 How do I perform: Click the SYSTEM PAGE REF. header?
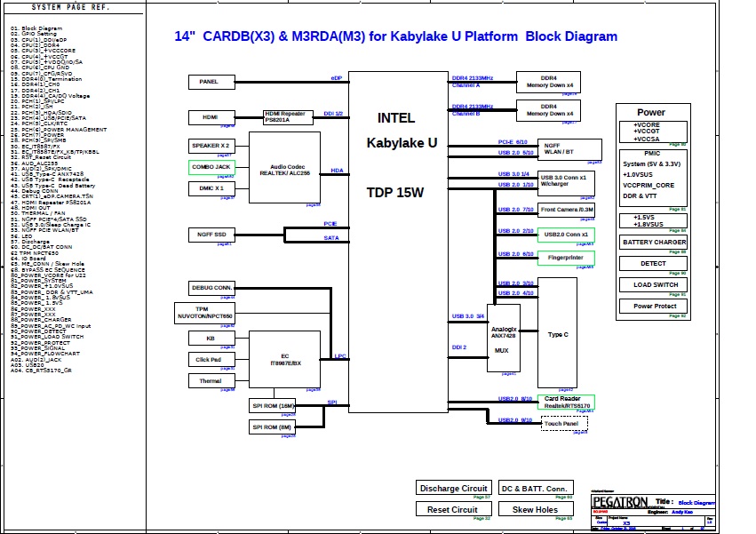[x=71, y=7]
